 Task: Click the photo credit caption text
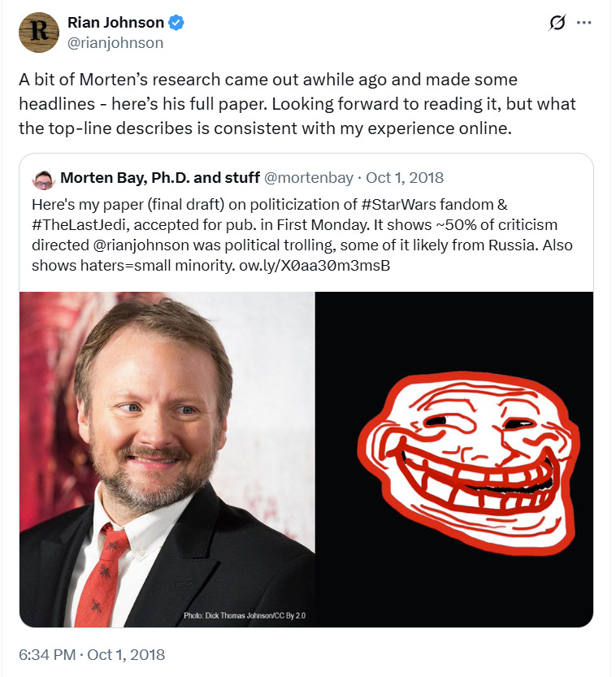245,615
